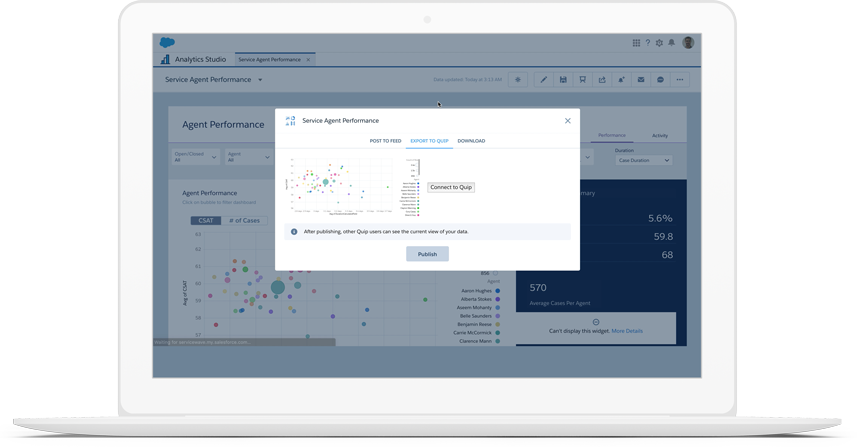This screenshot has height=447, width=857.
Task: Open the Case Duration dropdown
Action: click(x=643, y=161)
